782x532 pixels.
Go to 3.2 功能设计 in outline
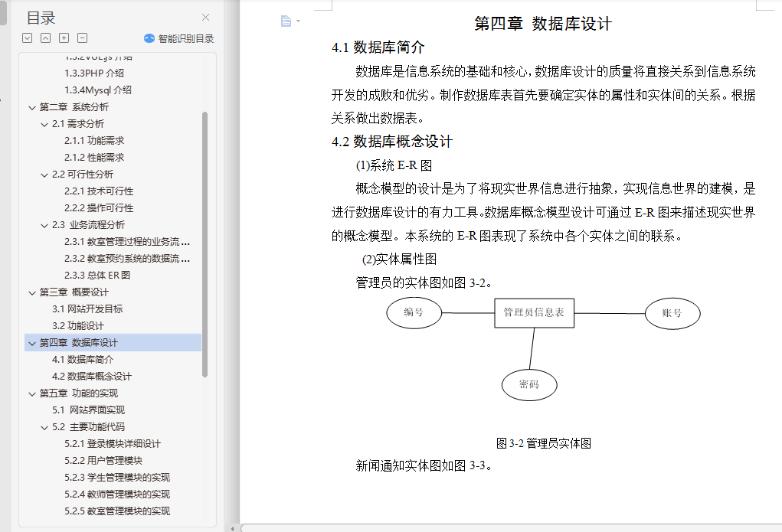(x=78, y=326)
